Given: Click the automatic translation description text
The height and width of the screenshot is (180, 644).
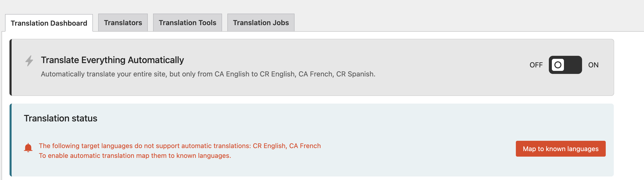Looking at the screenshot, I should (x=208, y=74).
